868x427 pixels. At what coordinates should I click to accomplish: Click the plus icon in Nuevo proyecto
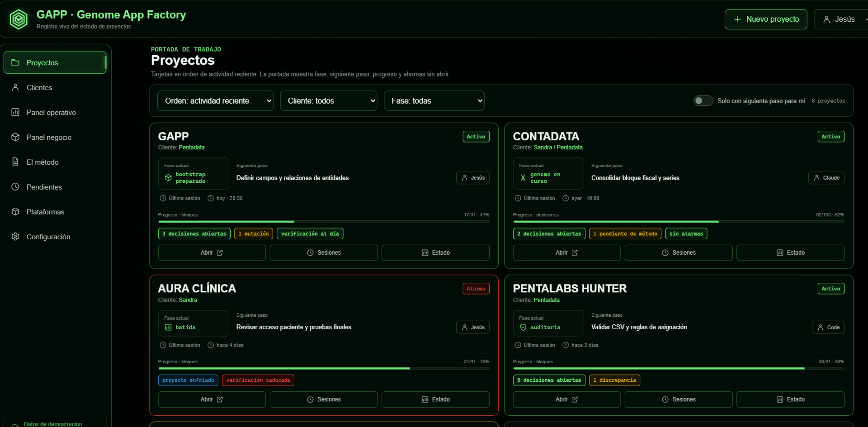click(x=737, y=19)
